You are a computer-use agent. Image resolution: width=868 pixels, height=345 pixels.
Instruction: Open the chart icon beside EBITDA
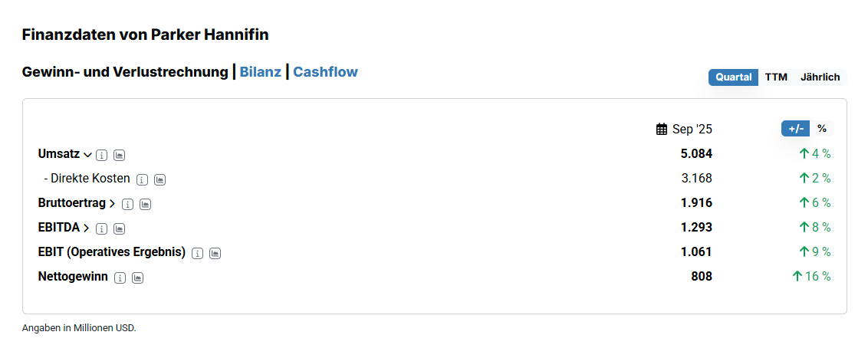click(119, 228)
